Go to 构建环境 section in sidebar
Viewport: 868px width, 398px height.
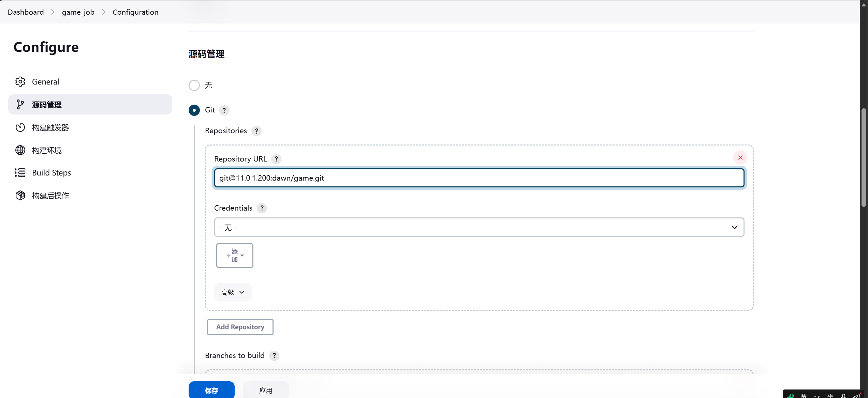[x=90, y=150]
